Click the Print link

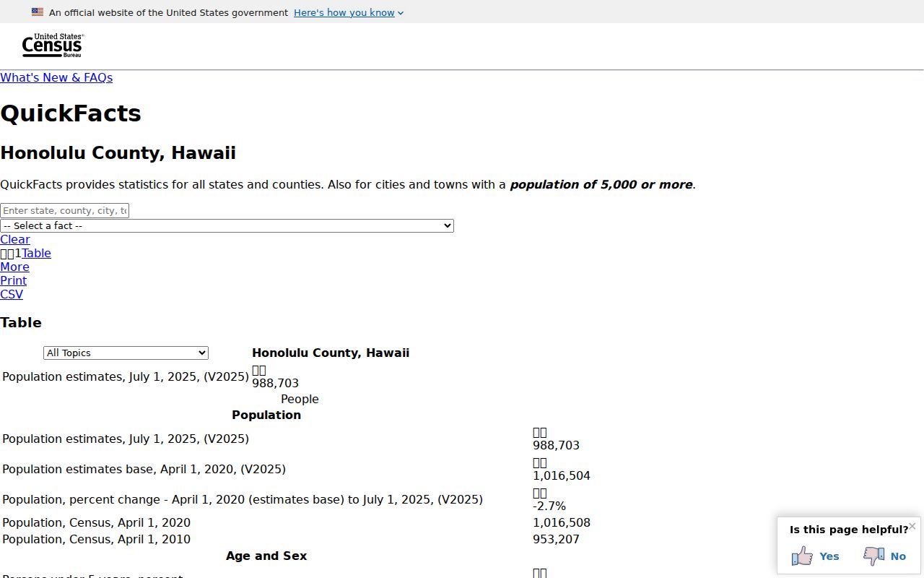click(x=13, y=280)
